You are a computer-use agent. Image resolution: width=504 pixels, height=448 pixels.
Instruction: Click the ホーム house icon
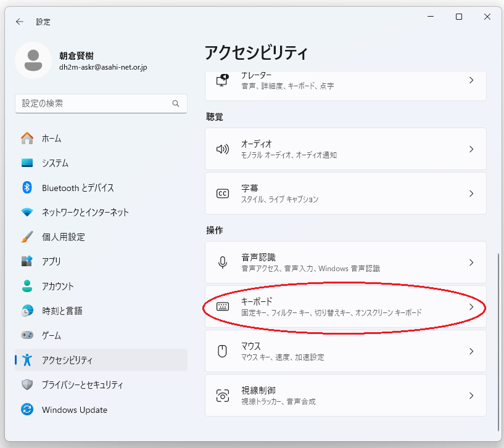27,139
